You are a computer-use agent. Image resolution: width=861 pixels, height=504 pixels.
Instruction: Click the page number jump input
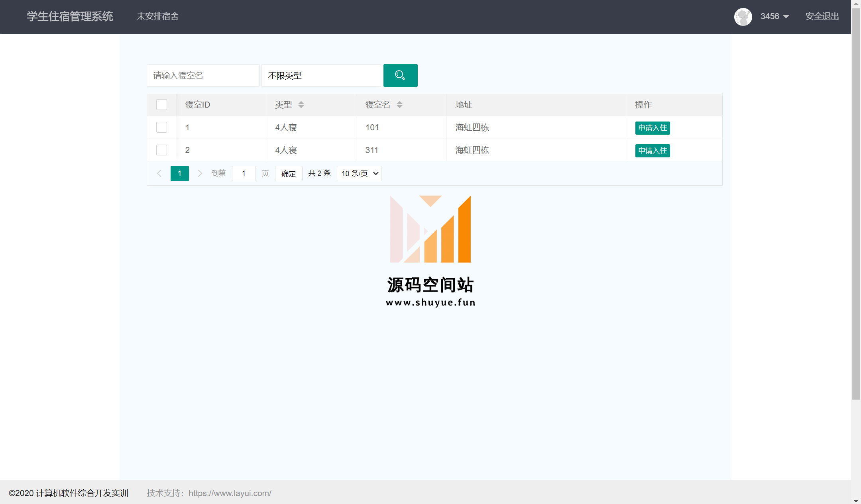click(244, 173)
